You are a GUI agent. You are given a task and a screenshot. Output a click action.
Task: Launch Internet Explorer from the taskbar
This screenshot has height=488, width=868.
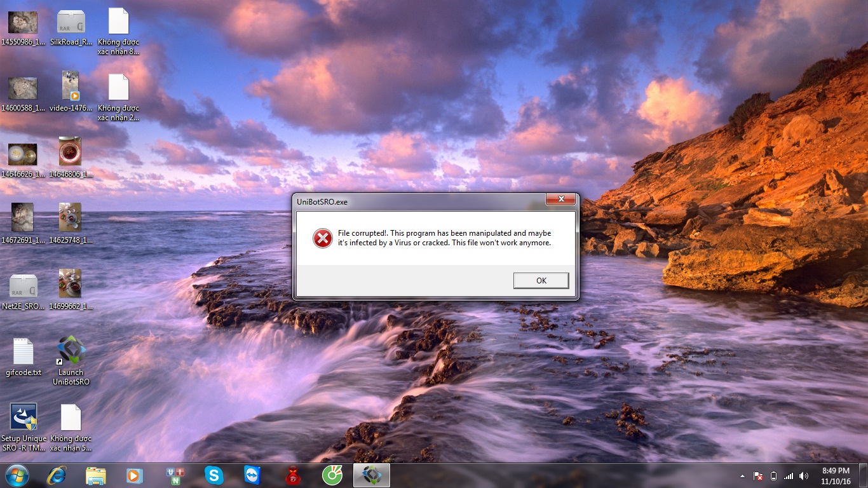57,475
